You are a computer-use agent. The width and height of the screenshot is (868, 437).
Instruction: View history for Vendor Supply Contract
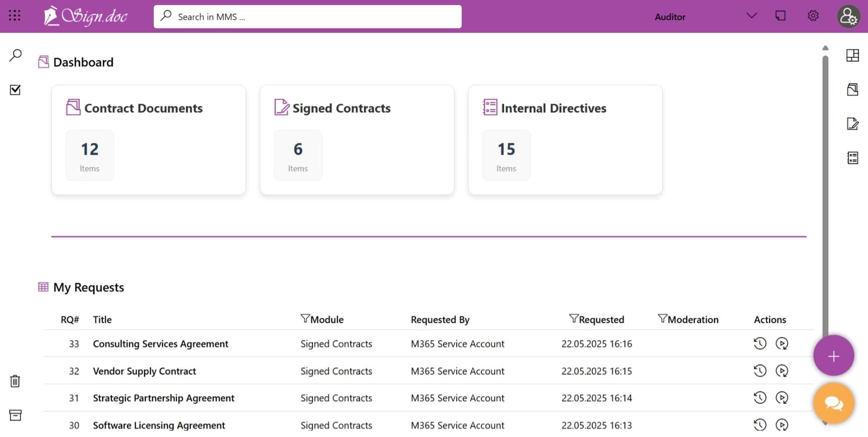pos(760,371)
